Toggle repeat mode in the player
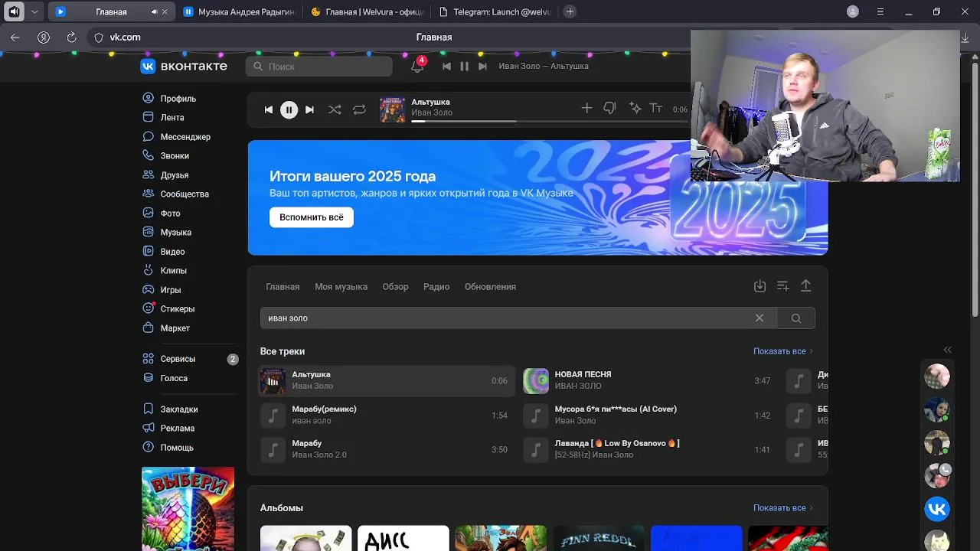 click(359, 109)
